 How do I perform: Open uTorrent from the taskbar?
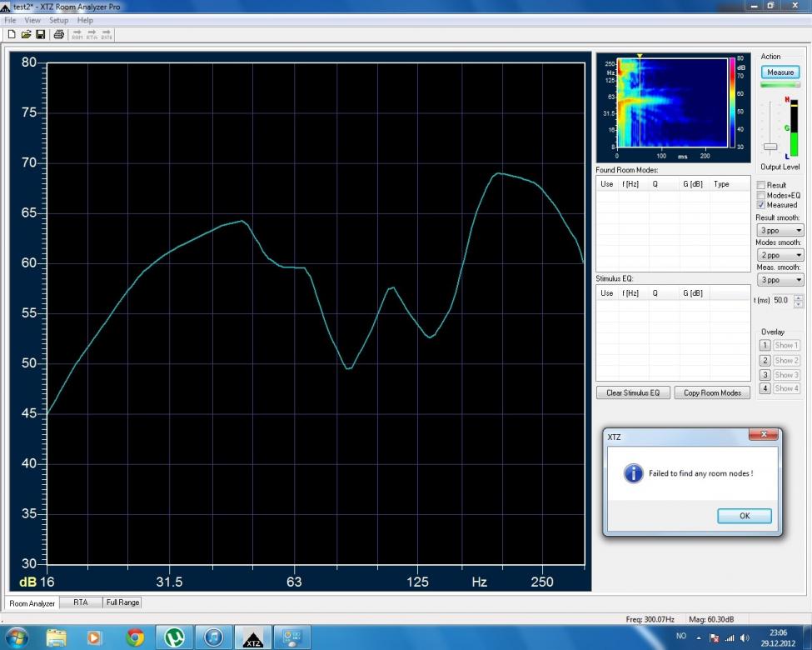[x=175, y=637]
